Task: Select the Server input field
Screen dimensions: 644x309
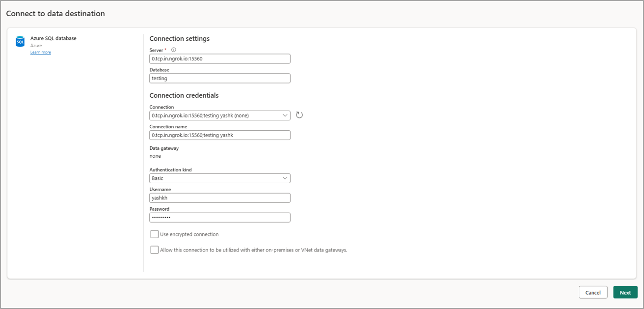Action: point(219,58)
